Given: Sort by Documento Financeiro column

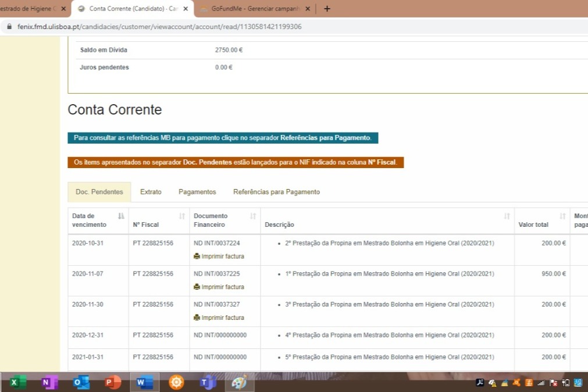Looking at the screenshot, I should coord(253,216).
